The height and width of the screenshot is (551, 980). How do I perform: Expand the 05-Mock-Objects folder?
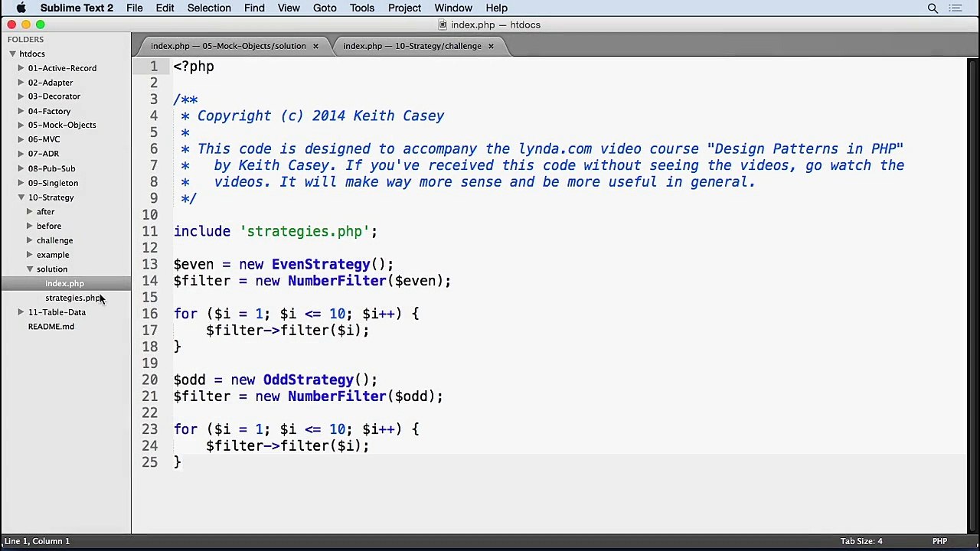click(x=21, y=125)
